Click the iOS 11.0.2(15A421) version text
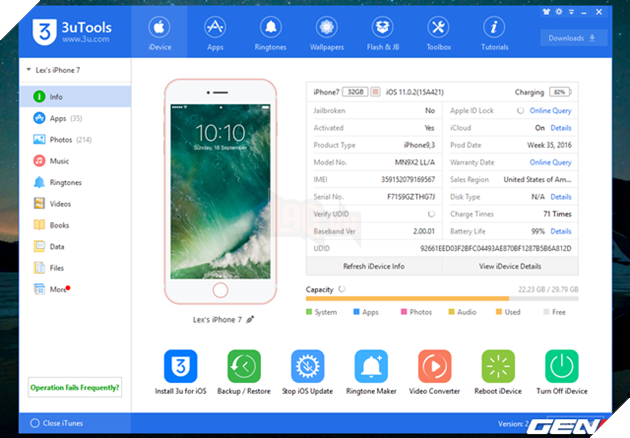The height and width of the screenshot is (438, 630). tap(415, 92)
